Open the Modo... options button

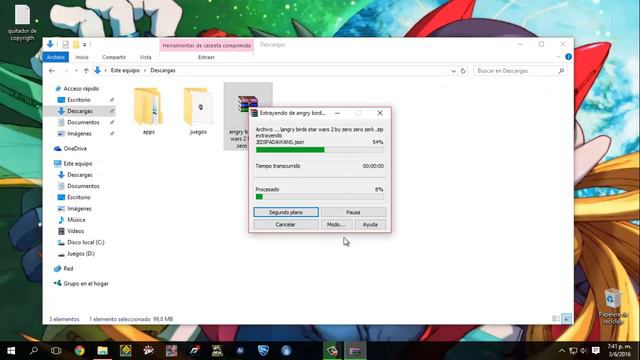(336, 224)
